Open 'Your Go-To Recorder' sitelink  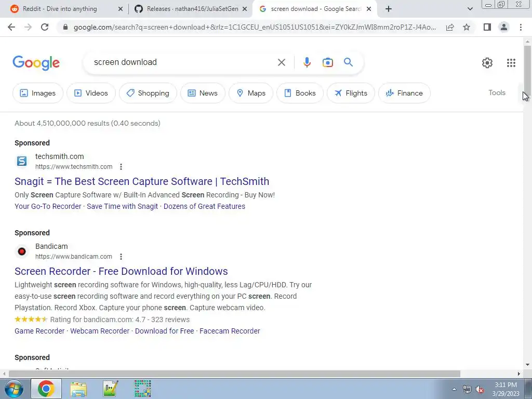(x=48, y=206)
